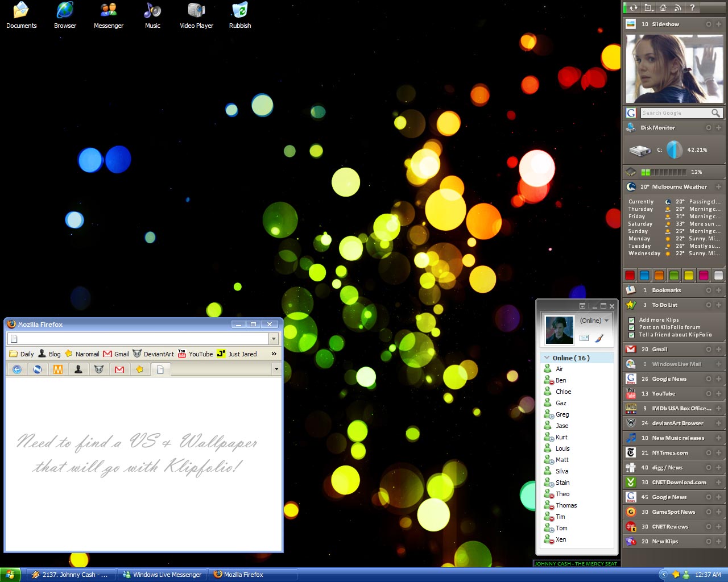The height and width of the screenshot is (582, 728).
Task: Click the KlipFolio RSS feed icon
Action: coord(677,7)
